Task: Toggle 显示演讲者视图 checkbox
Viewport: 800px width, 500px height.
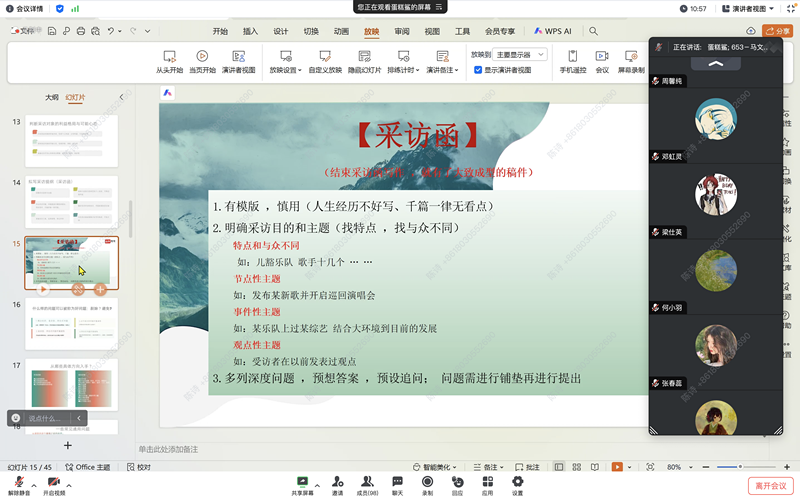Action: [x=478, y=70]
